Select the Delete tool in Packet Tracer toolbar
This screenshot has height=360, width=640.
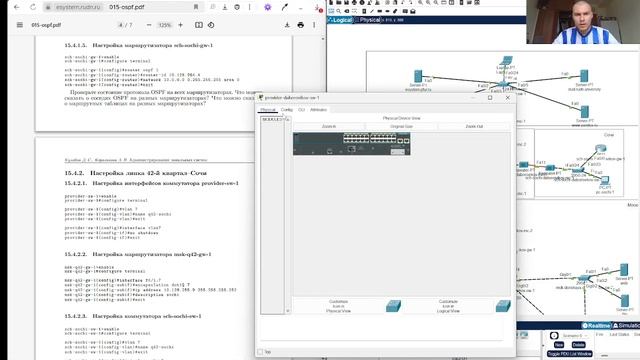coord(347,11)
